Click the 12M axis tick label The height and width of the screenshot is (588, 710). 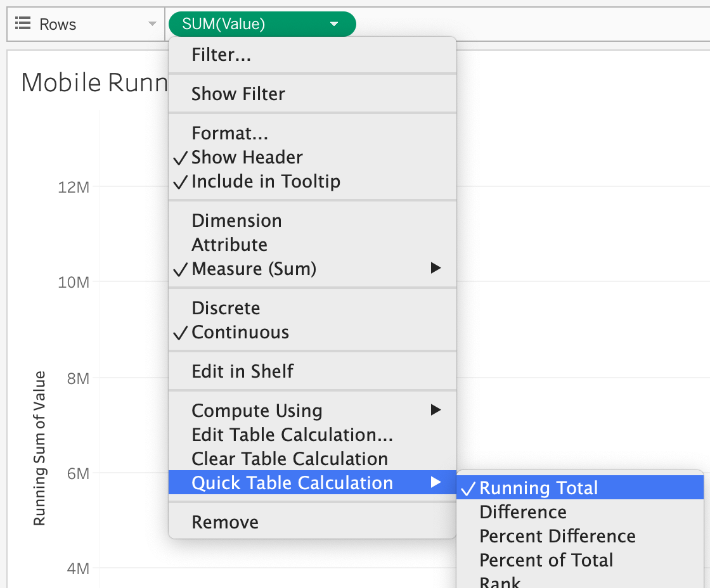74,187
